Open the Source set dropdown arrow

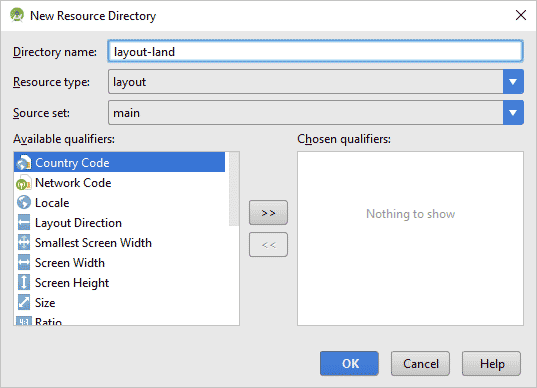[513, 113]
